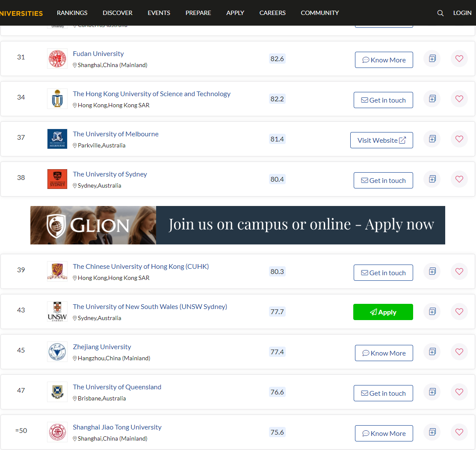This screenshot has height=450, width=476.
Task: Open The University of Queensland link
Action: click(117, 387)
